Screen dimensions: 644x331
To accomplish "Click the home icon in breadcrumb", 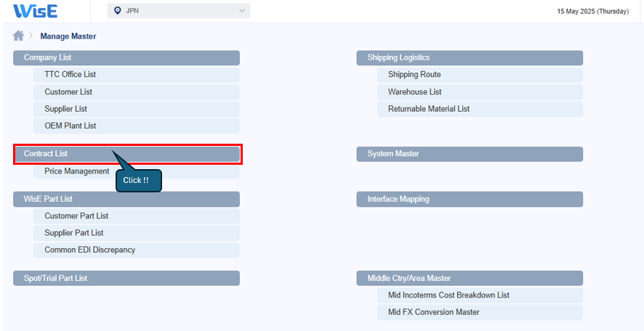I will [x=19, y=36].
